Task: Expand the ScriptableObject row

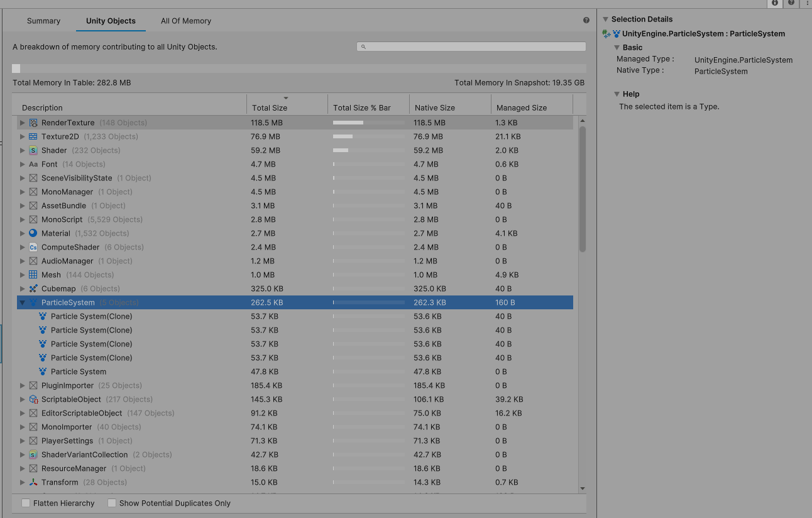Action: coord(23,399)
